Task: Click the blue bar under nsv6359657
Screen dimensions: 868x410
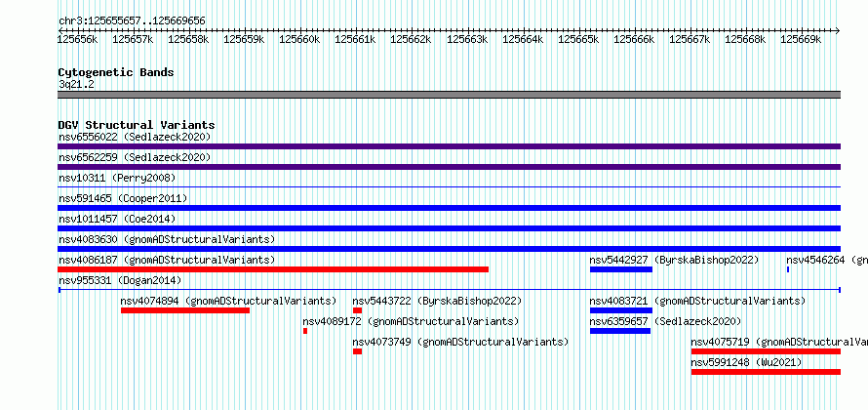Action: pos(620,331)
